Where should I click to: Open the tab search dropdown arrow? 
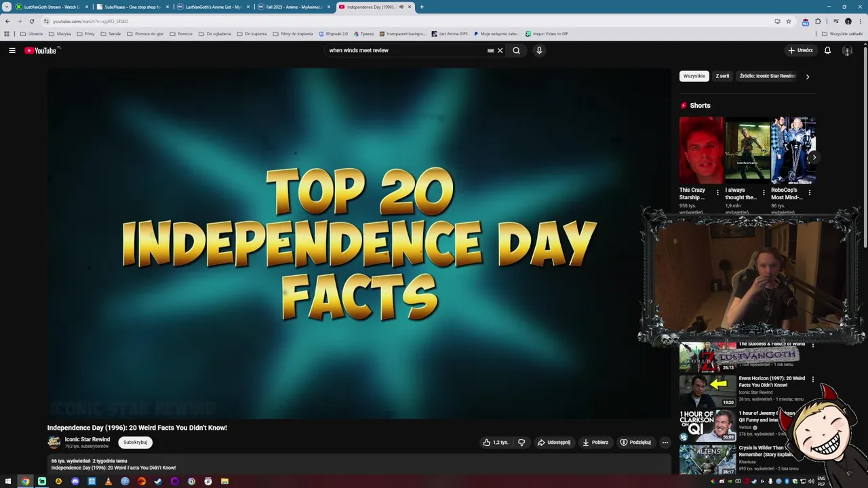(7, 7)
